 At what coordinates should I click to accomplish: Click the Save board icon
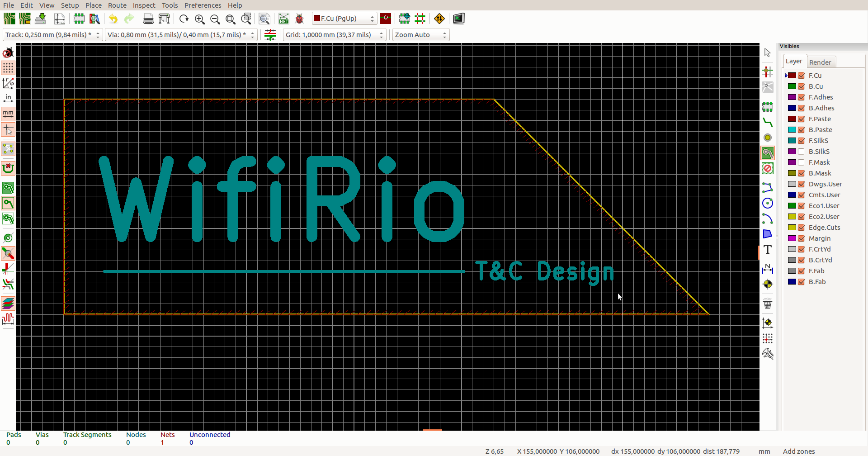(40, 19)
